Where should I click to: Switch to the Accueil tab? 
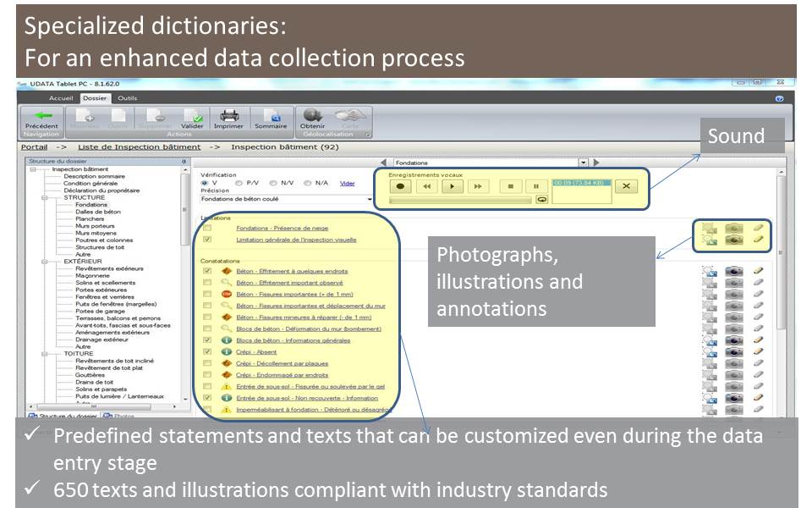coord(61,98)
